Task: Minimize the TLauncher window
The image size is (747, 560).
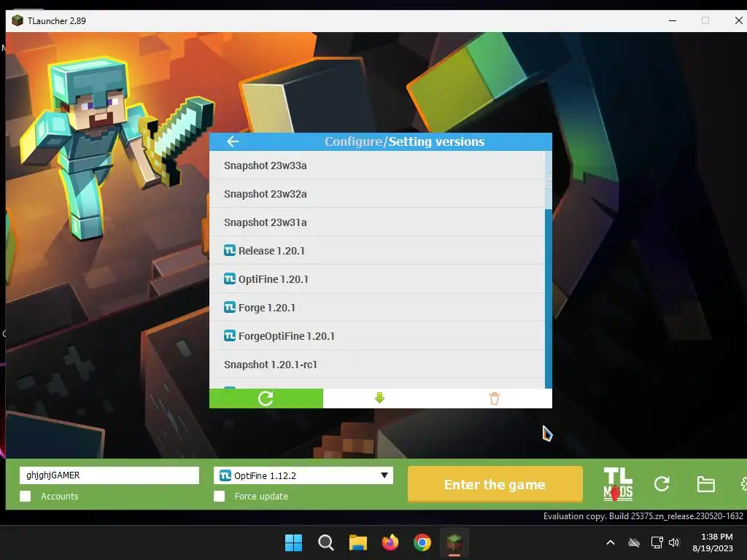Action: [673, 21]
